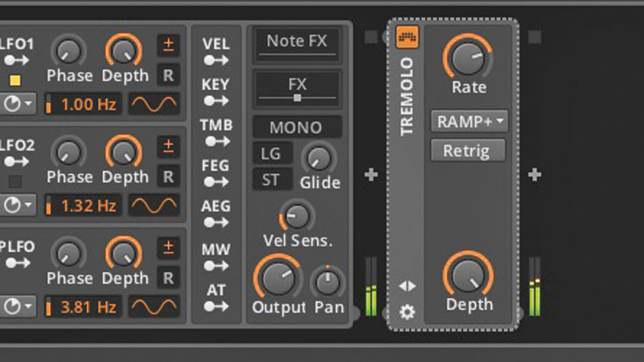Click the PLFO Phase knob
Viewport: 644px width, 362px height.
pyautogui.click(x=69, y=254)
